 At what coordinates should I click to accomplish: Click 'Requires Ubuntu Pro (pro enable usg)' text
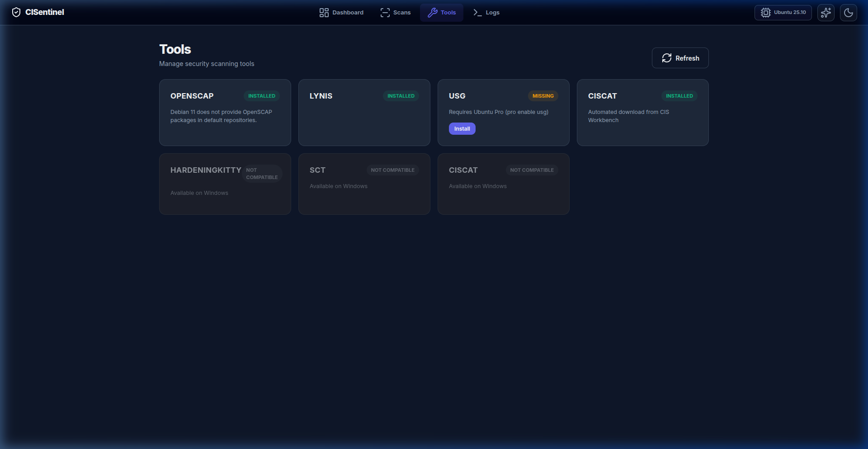499,112
